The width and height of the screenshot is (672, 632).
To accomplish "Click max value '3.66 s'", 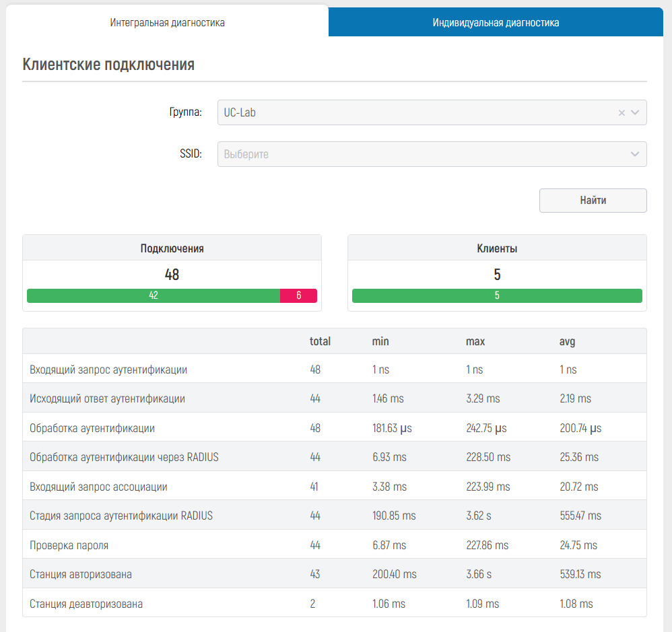I will (x=479, y=574).
